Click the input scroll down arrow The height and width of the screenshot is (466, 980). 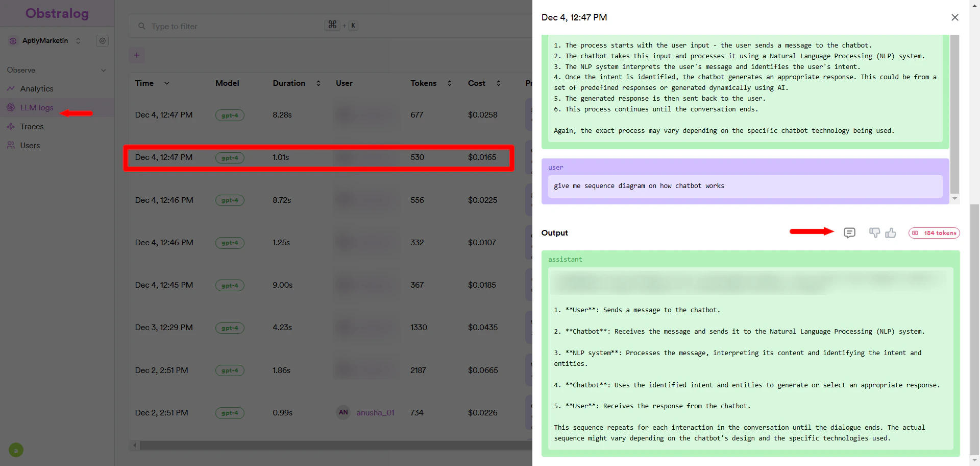pos(955,199)
